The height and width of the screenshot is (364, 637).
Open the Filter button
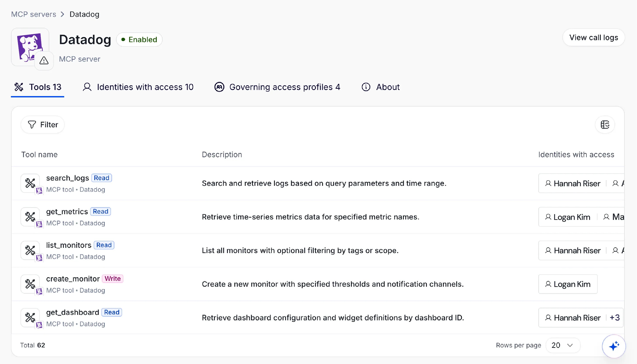click(x=43, y=124)
